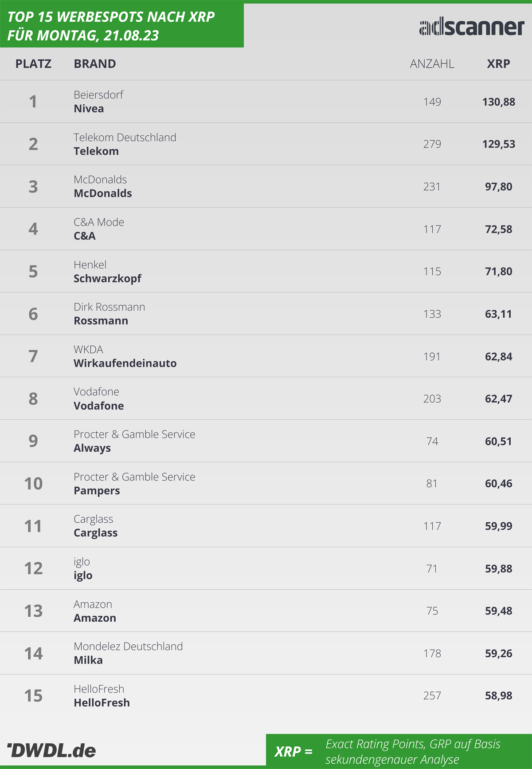Click the ANZAHL column header

432,64
